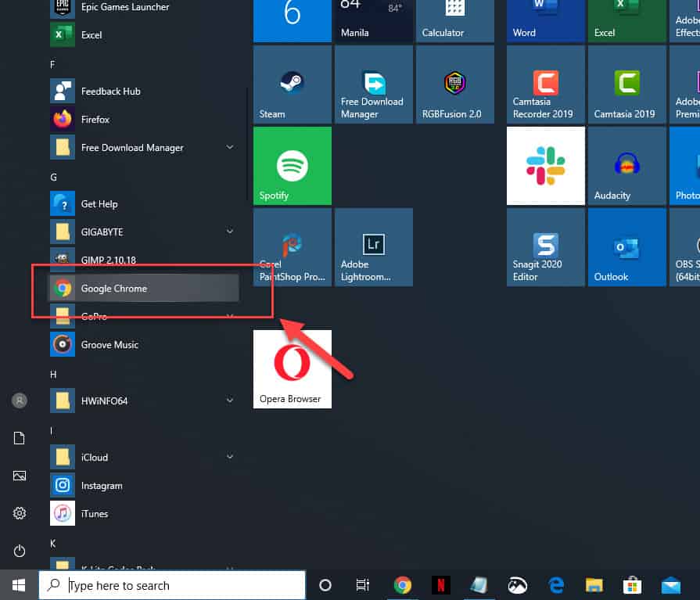Open Get Help app
The image size is (700, 600).
click(143, 204)
